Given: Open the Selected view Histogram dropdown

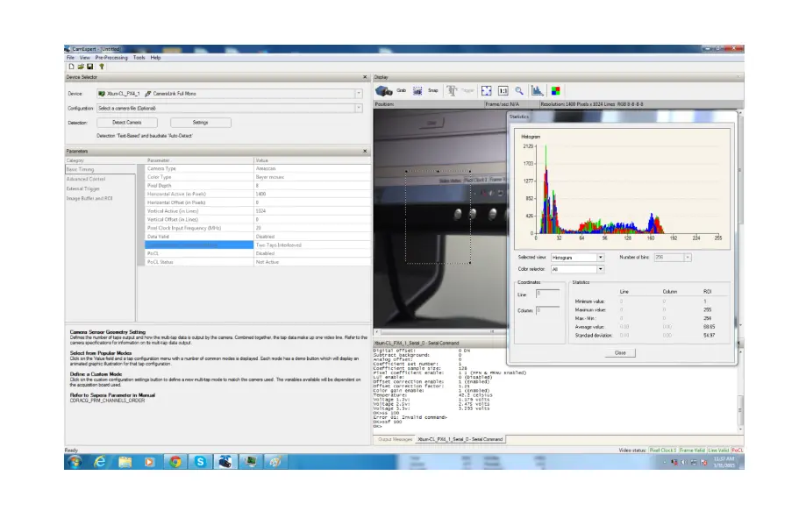Looking at the screenshot, I should click(600, 257).
